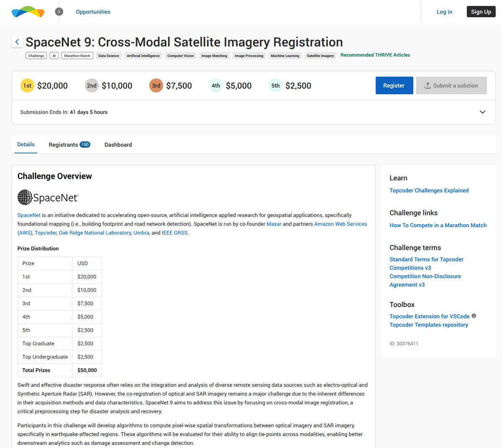The height and width of the screenshot is (448, 502).
Task: Open the SpaceNet link in overview
Action: click(29, 215)
